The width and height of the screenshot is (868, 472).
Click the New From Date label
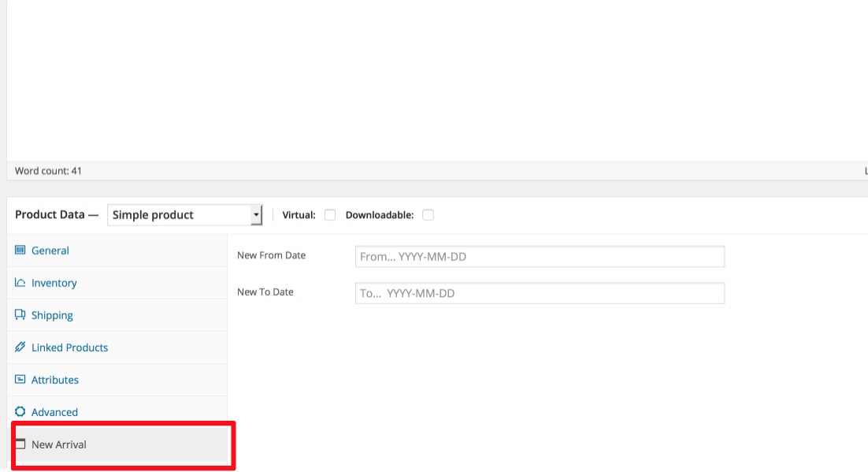(271, 255)
